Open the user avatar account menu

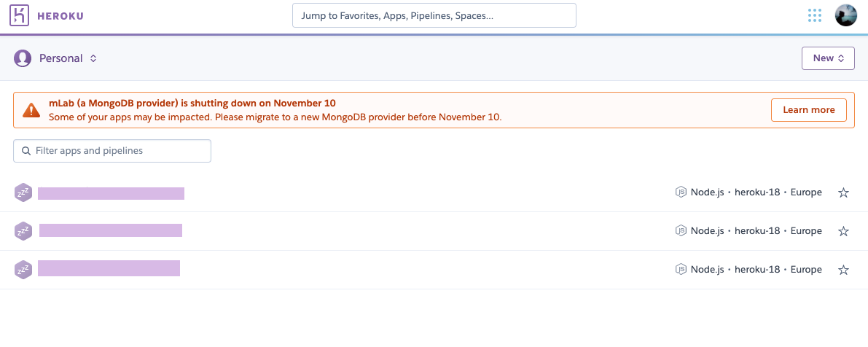click(x=845, y=15)
